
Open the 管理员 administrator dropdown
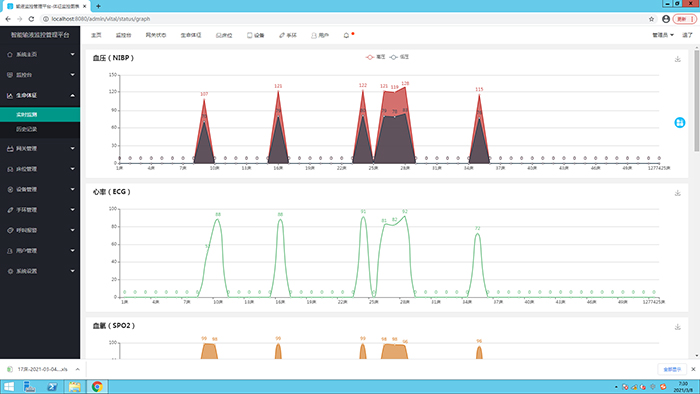coord(662,35)
